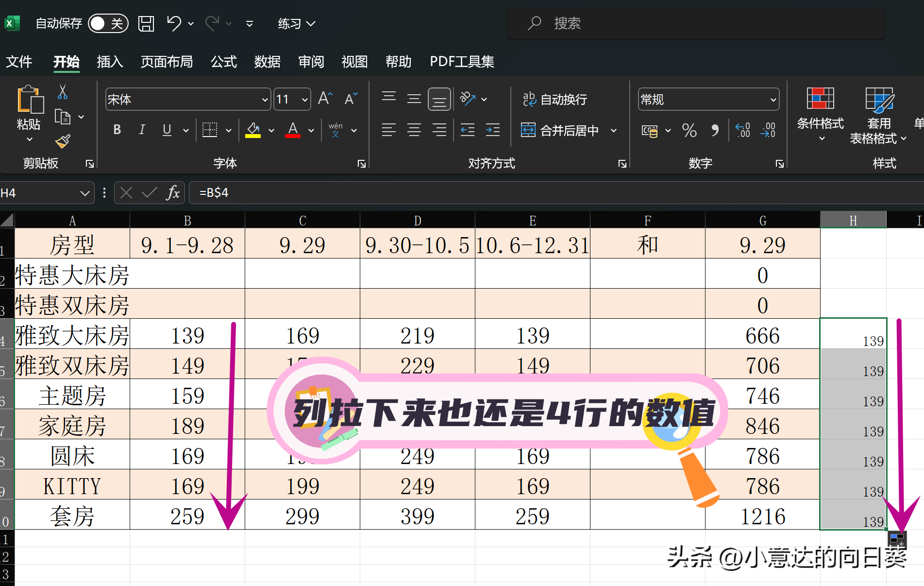Toggle the 自动保存 AutoSave switch
Viewport: 924px width, 586px height.
coord(108,23)
